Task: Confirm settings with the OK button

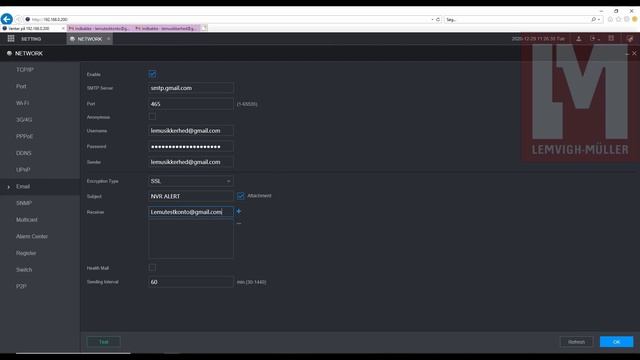Action: point(616,342)
